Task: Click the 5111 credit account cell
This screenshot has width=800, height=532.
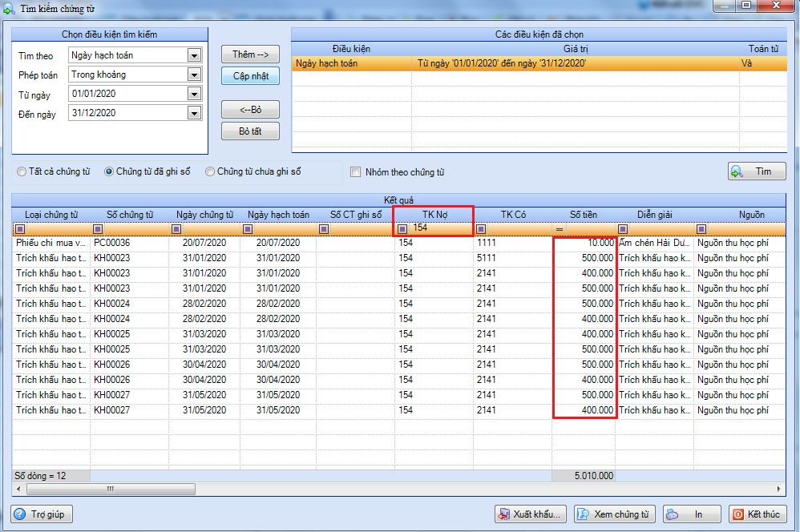Action: 513,258
